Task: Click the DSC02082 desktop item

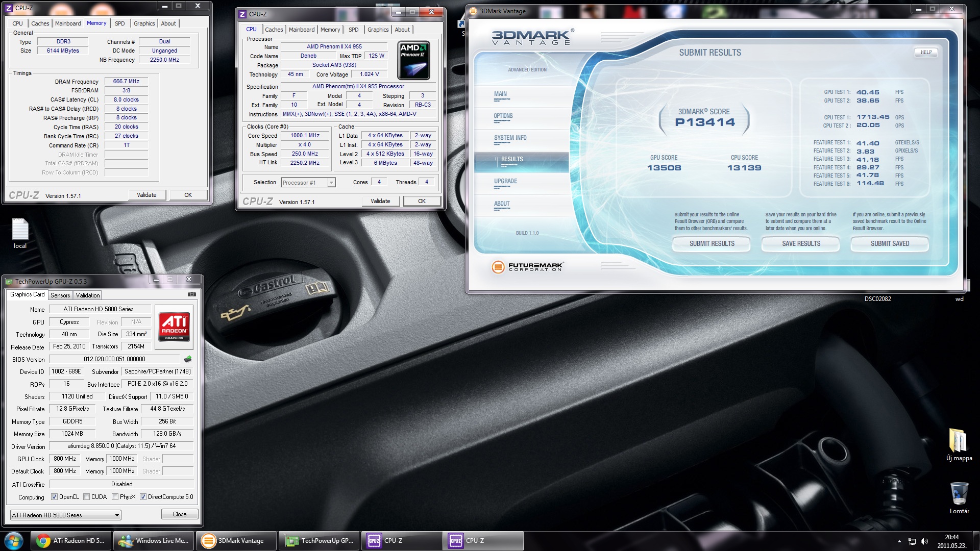Action: (x=877, y=299)
